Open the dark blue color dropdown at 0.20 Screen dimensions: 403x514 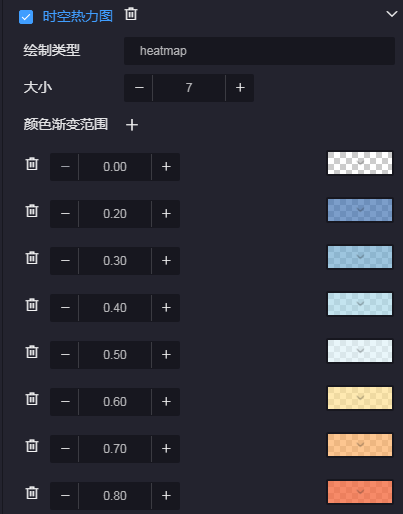pos(360,210)
